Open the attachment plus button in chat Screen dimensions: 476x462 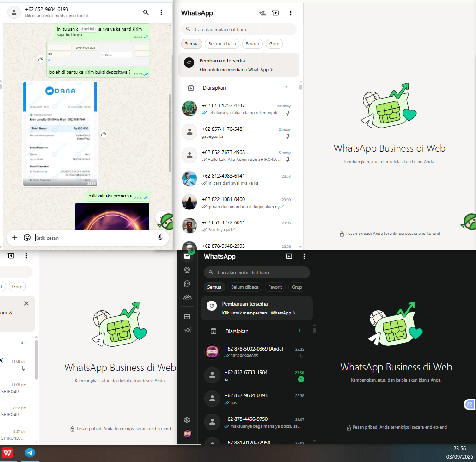tap(15, 238)
